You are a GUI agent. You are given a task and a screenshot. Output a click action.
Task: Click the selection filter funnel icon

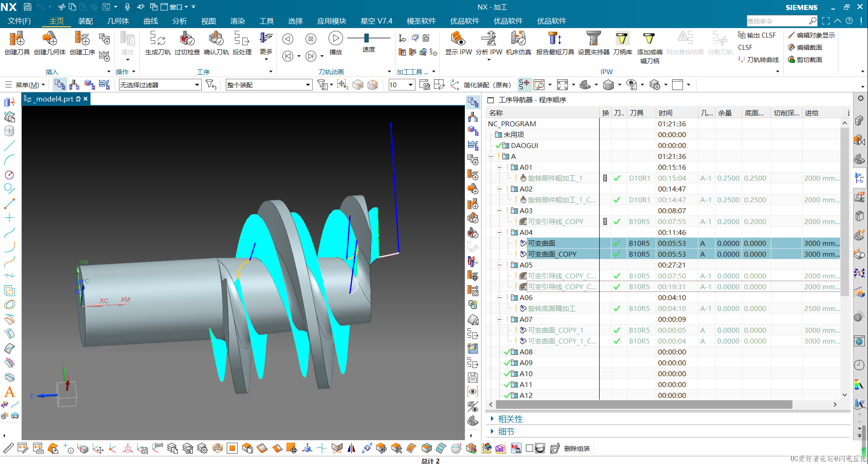click(x=211, y=85)
